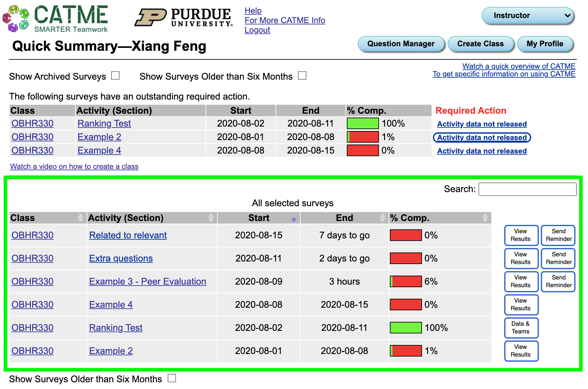588x389 pixels.
Task: Click the Logout link
Action: [x=257, y=30]
